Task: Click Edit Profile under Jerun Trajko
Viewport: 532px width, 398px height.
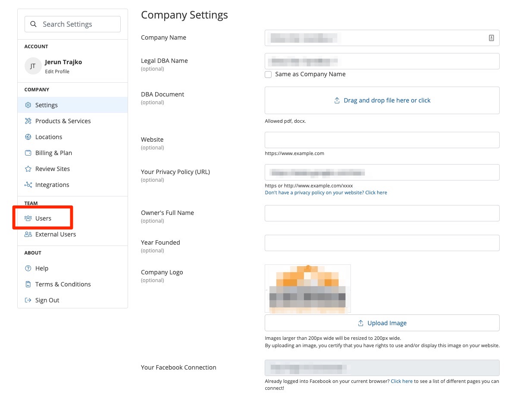Action: tap(57, 72)
